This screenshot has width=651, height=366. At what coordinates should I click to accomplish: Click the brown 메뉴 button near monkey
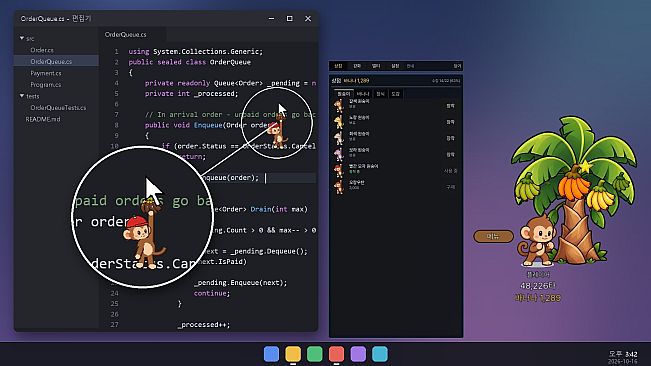(493, 236)
